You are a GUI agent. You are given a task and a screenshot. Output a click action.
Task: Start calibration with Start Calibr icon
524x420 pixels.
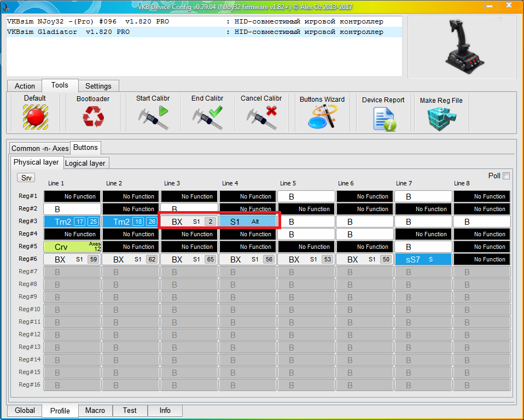[153, 117]
